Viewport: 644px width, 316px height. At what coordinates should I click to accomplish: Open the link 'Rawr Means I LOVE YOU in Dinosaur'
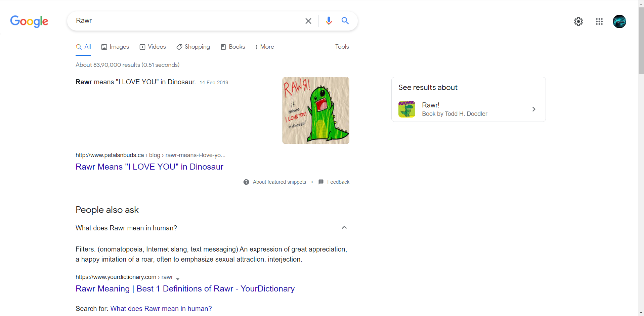149,167
